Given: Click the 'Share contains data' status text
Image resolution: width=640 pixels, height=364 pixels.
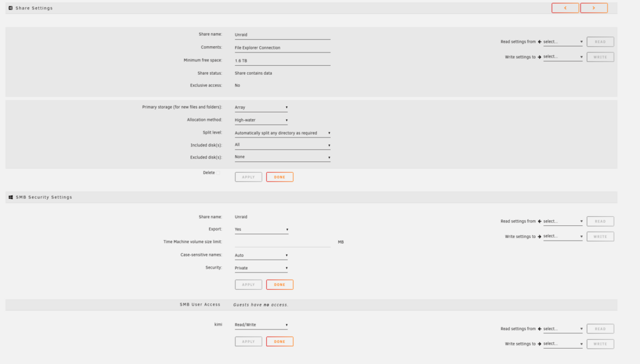Looking at the screenshot, I should pyautogui.click(x=253, y=74).
